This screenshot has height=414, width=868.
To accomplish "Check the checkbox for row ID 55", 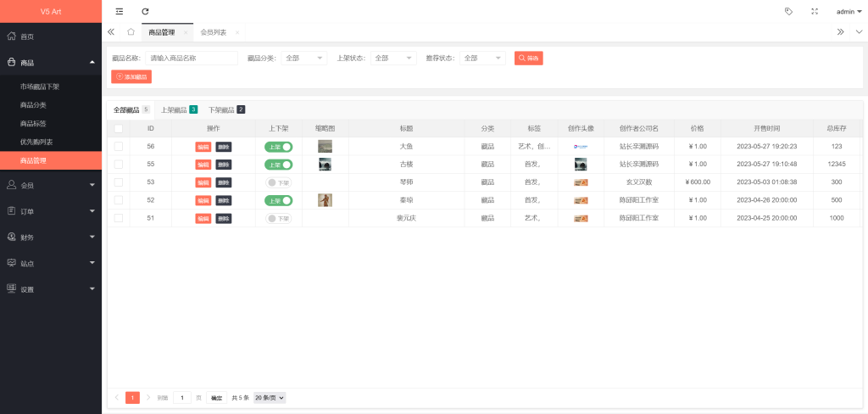I will pyautogui.click(x=119, y=164).
